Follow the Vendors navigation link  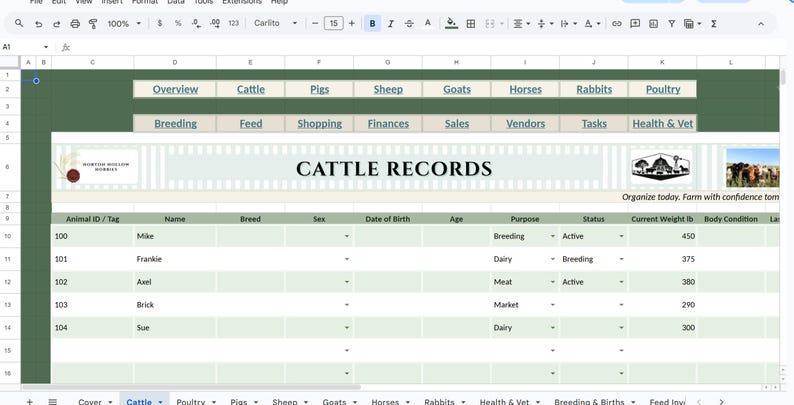(x=525, y=124)
